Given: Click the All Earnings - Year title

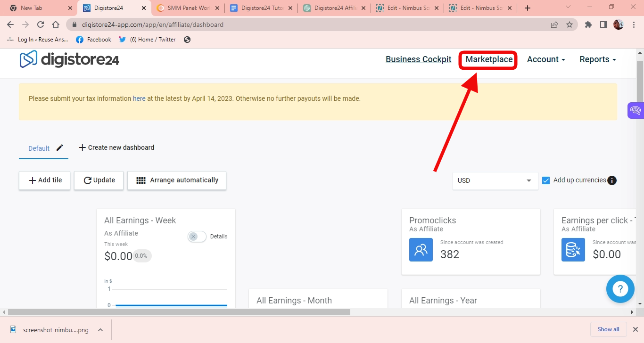Looking at the screenshot, I should click(443, 301).
